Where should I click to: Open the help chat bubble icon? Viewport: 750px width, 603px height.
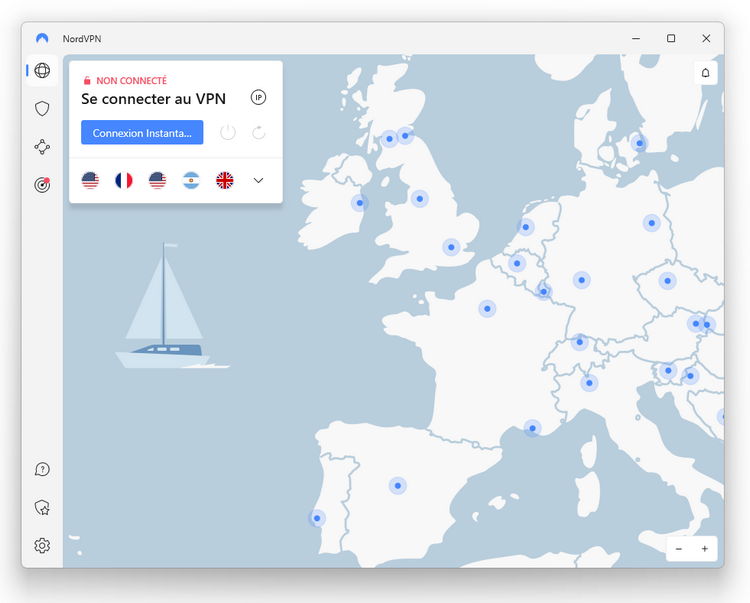(x=42, y=469)
